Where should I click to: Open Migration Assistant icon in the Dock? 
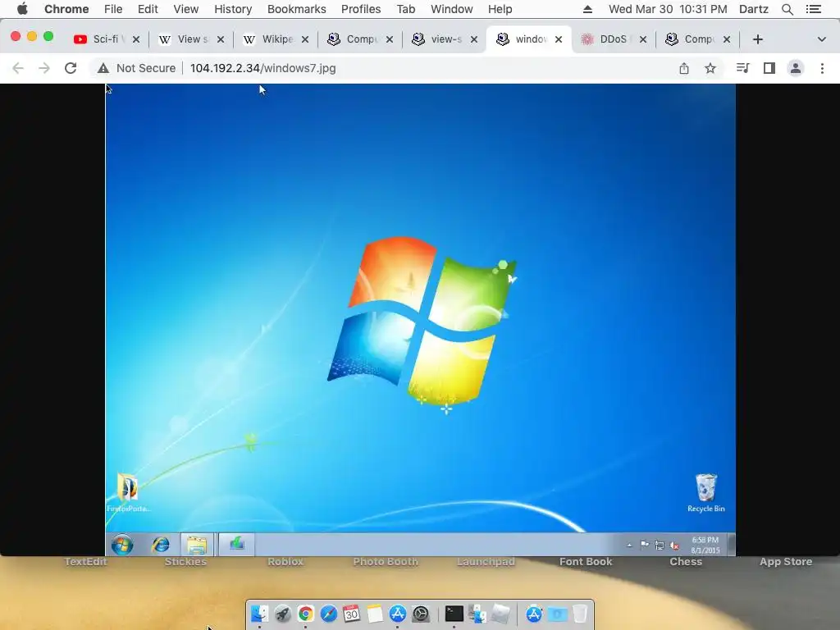point(477,614)
